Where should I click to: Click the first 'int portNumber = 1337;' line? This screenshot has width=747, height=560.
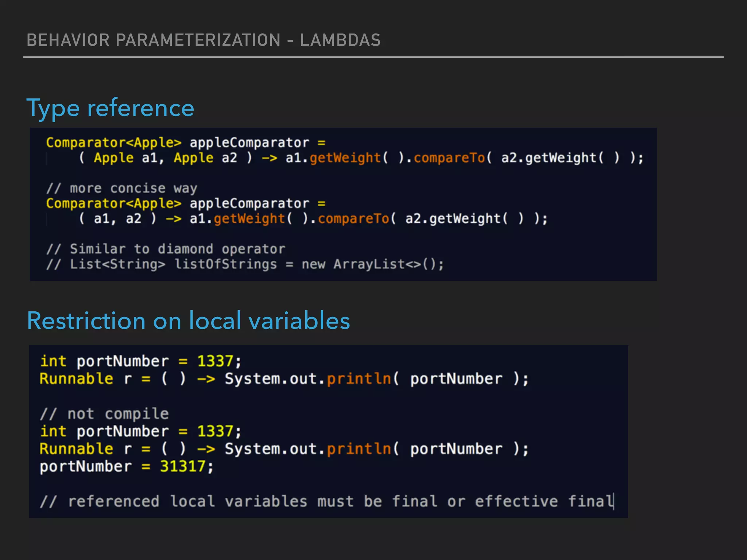(x=140, y=361)
